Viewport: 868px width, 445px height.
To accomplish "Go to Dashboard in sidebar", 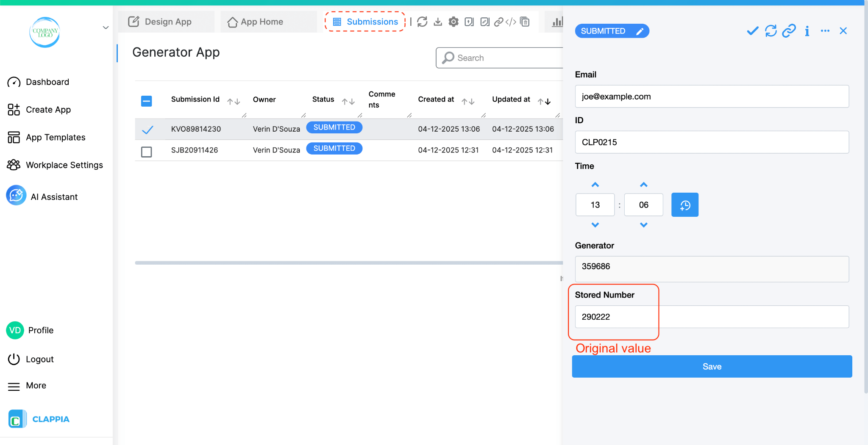I will click(x=38, y=82).
